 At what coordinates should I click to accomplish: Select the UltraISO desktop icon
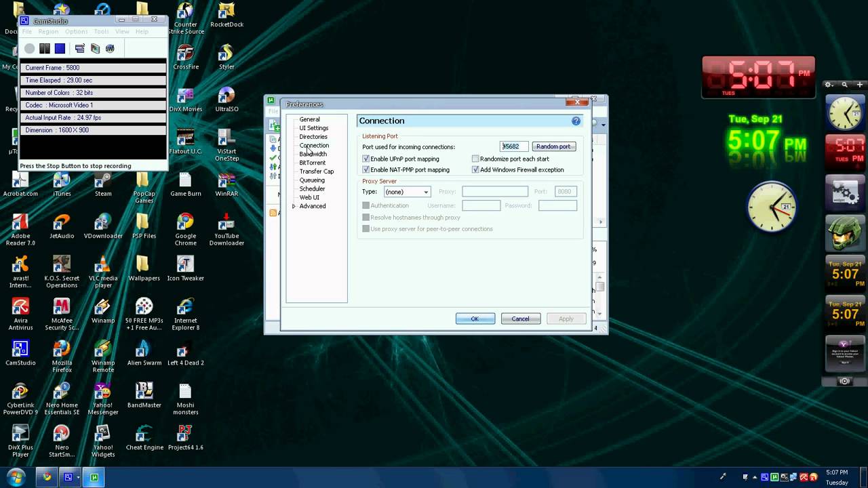[226, 99]
